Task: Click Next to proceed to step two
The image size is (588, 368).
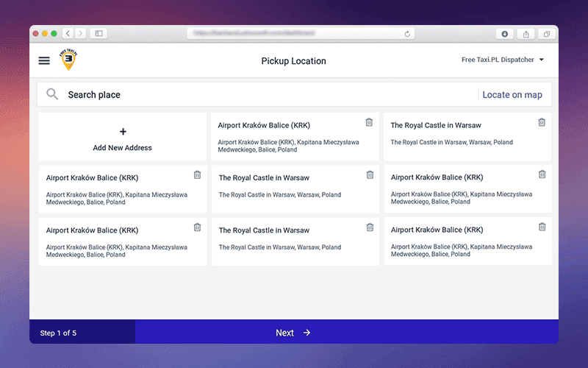Action: coord(293,333)
